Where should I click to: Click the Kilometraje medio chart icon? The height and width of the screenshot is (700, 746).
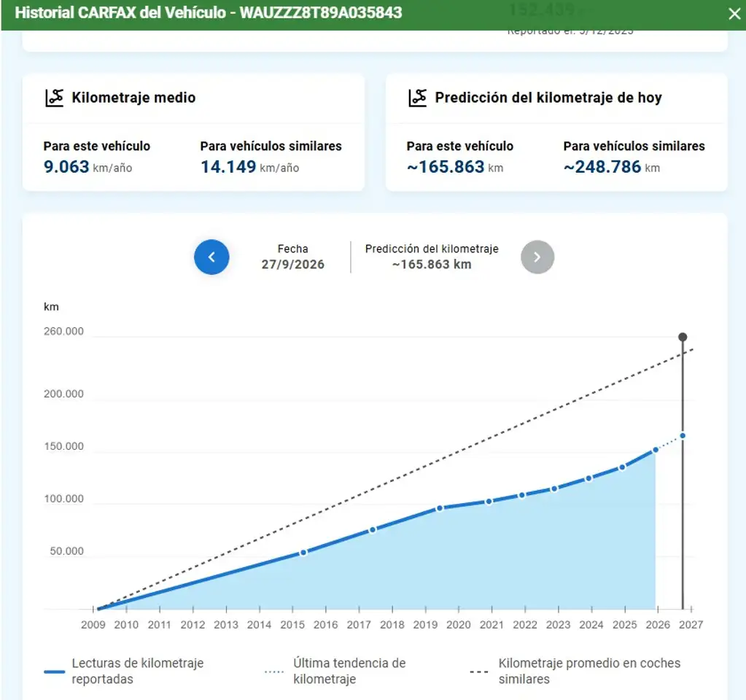pyautogui.click(x=54, y=98)
